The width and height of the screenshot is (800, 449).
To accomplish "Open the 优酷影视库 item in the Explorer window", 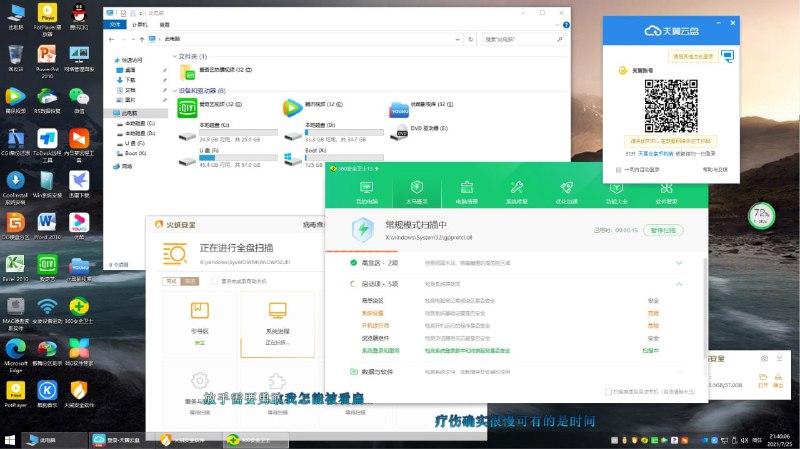I will click(x=421, y=109).
